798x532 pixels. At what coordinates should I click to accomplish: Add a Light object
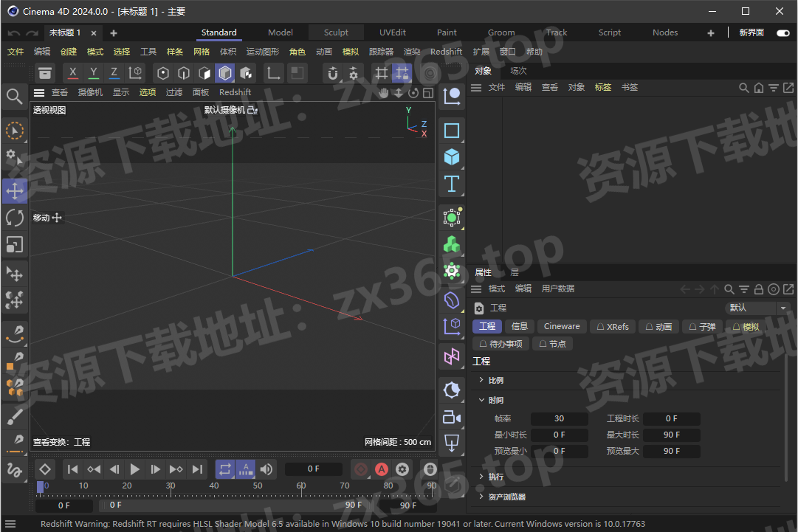click(x=452, y=443)
